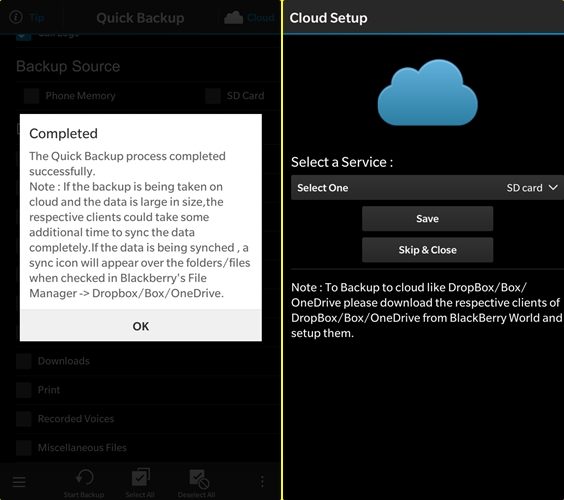Open the hamburger menu icon at bottom left
This screenshot has width=564, height=500.
19,482
